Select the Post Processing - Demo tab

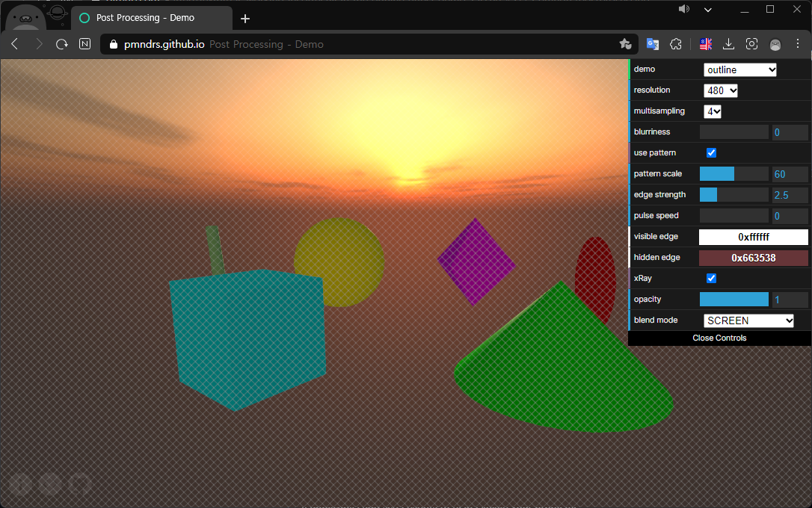click(146, 17)
